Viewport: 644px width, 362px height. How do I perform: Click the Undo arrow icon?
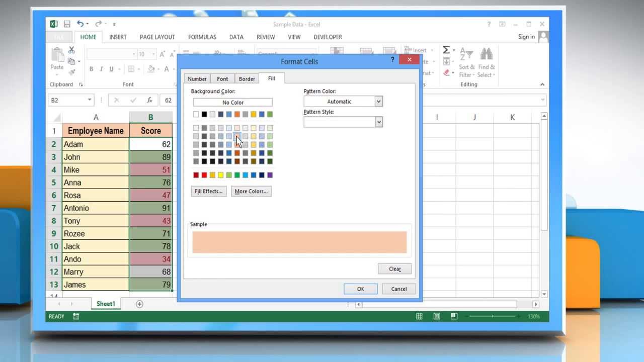click(80, 24)
